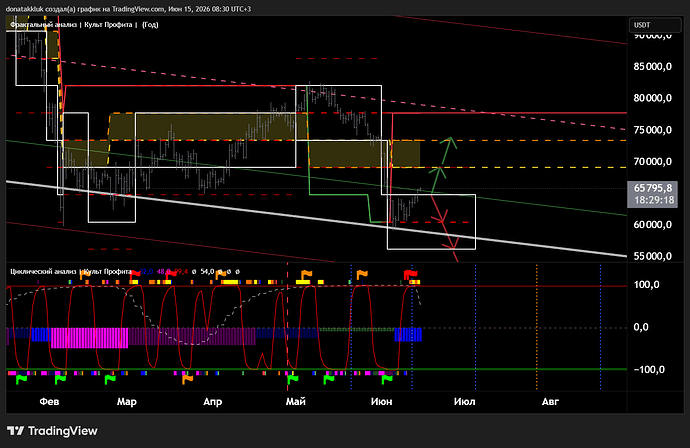Open the TradingView wordmark link
This screenshot has width=690, height=448.
[62, 431]
